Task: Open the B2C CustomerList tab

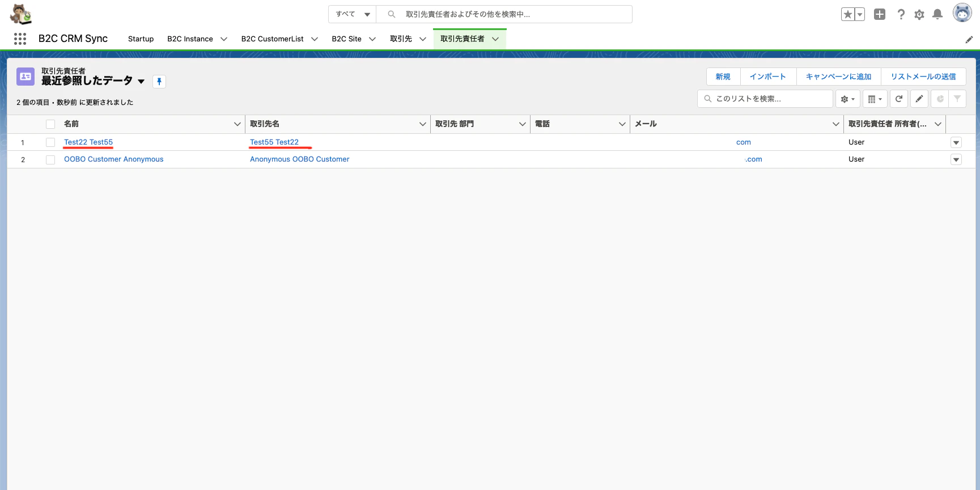Action: pos(272,39)
